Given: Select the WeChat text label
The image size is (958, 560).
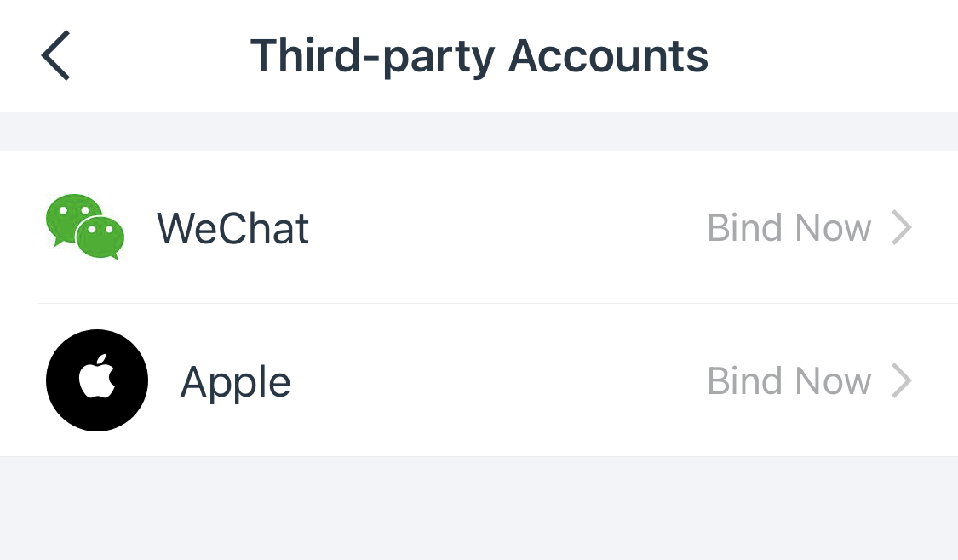Looking at the screenshot, I should (232, 228).
